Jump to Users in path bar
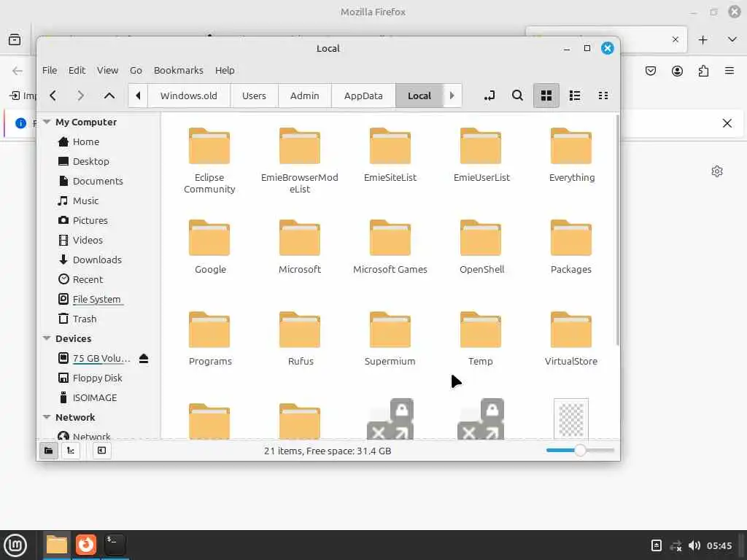 pyautogui.click(x=254, y=96)
